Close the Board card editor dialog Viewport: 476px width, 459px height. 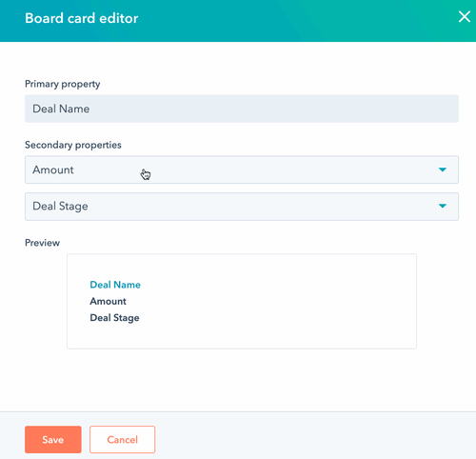point(465,16)
